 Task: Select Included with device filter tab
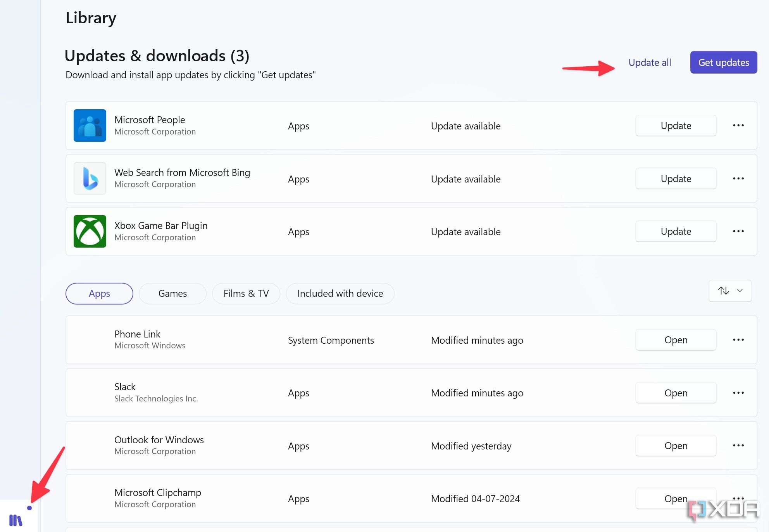click(341, 293)
